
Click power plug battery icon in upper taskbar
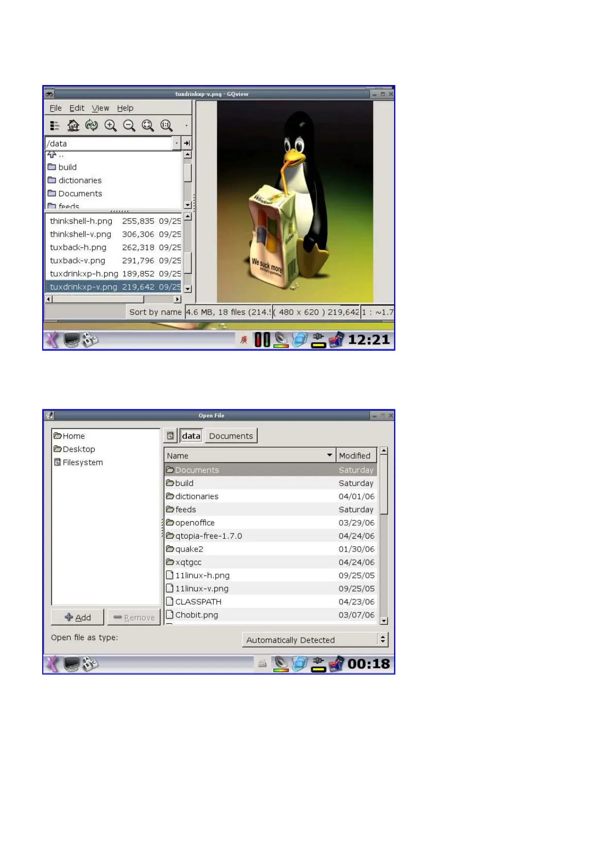pyautogui.click(x=318, y=340)
